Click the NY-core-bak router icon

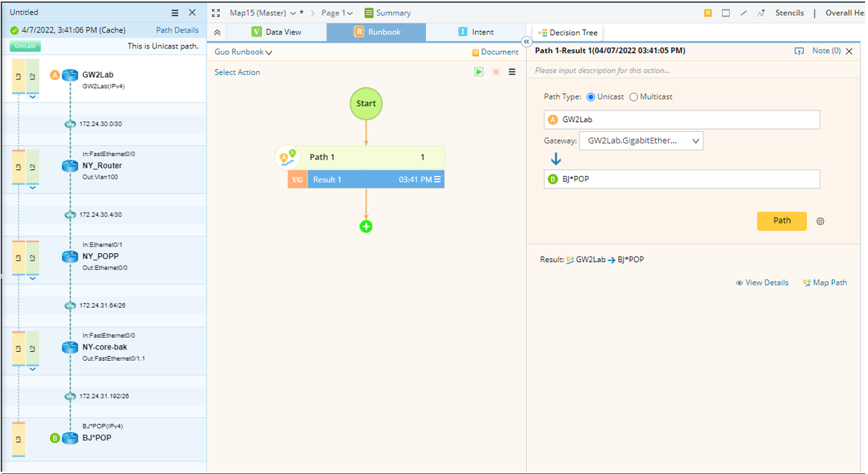(x=70, y=347)
